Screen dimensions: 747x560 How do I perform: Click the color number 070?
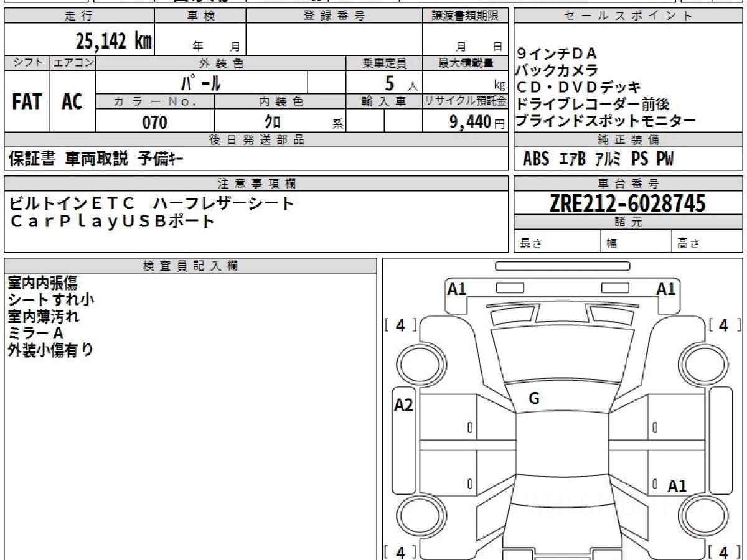click(154, 123)
